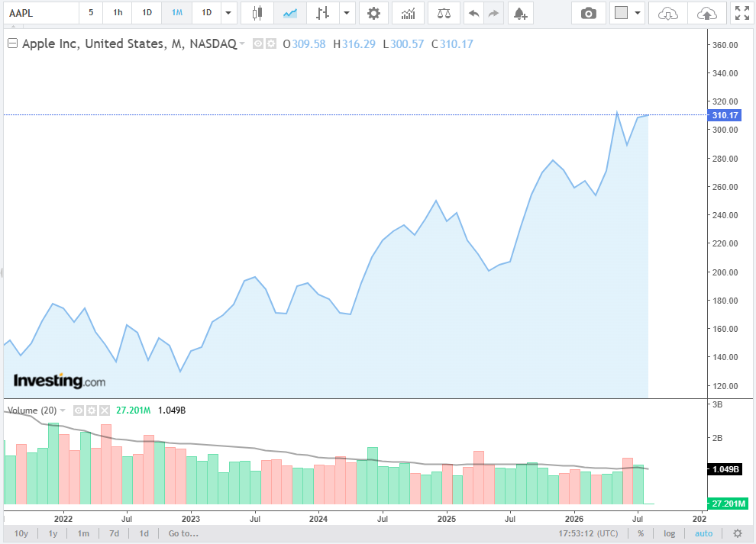This screenshot has height=544, width=756.
Task: Select the area chart style icon
Action: tap(290, 13)
